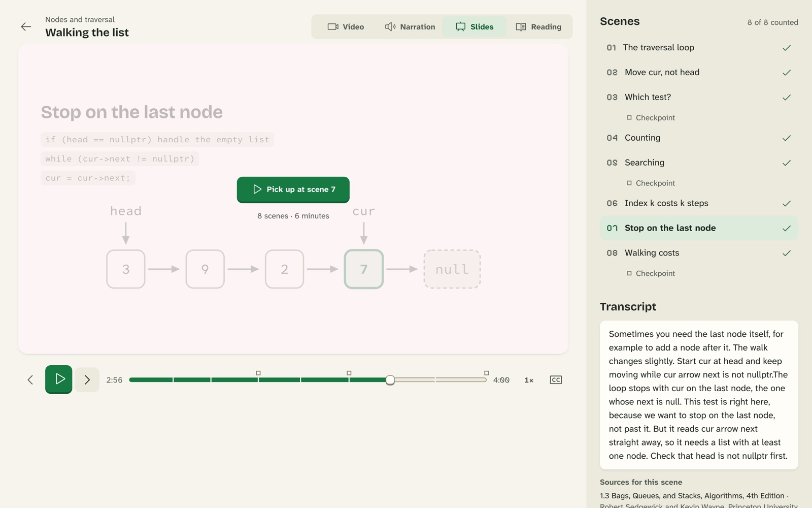Jump to first checkpoint marker on timeline

[x=258, y=373]
